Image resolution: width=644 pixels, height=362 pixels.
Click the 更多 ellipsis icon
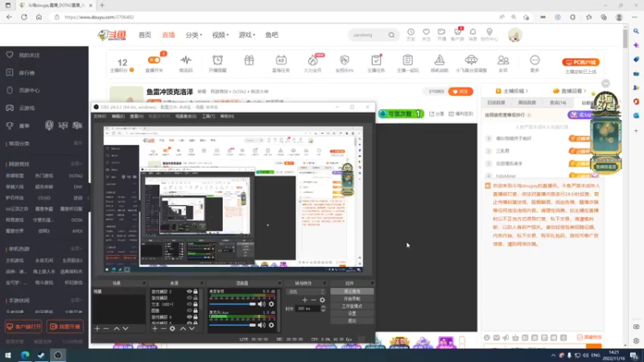click(x=535, y=60)
